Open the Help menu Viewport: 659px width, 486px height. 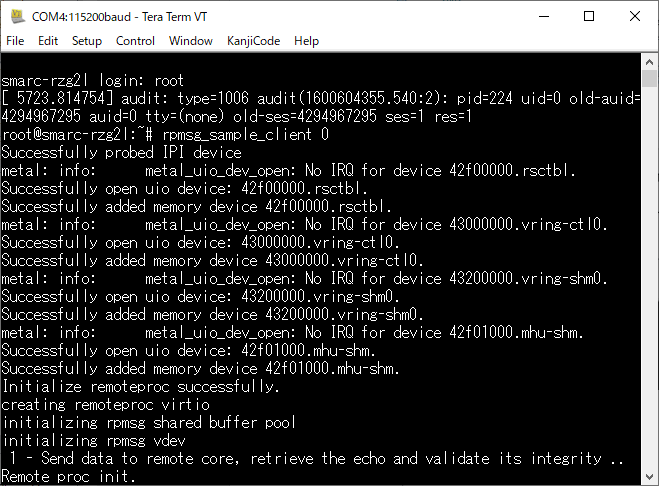306,41
